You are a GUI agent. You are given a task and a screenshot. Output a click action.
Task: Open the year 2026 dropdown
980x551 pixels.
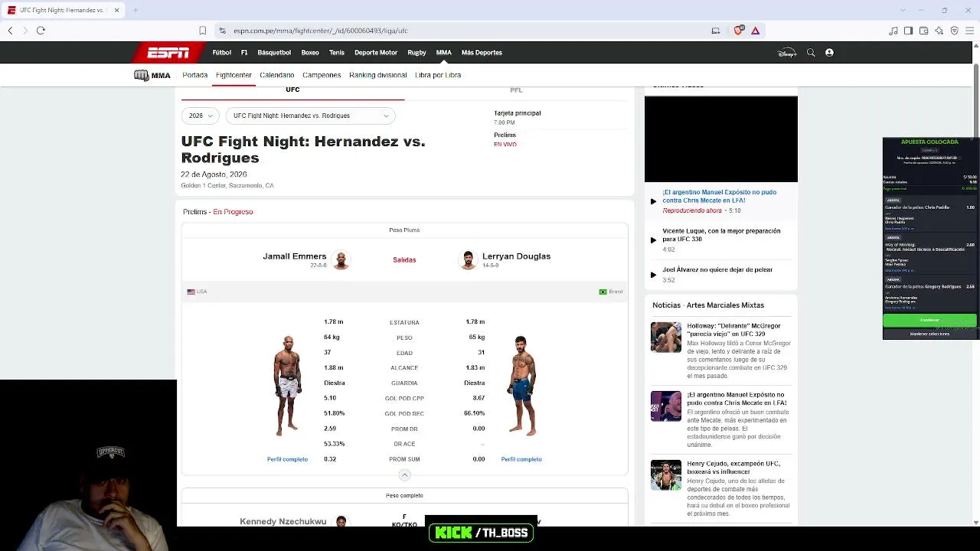click(x=201, y=116)
